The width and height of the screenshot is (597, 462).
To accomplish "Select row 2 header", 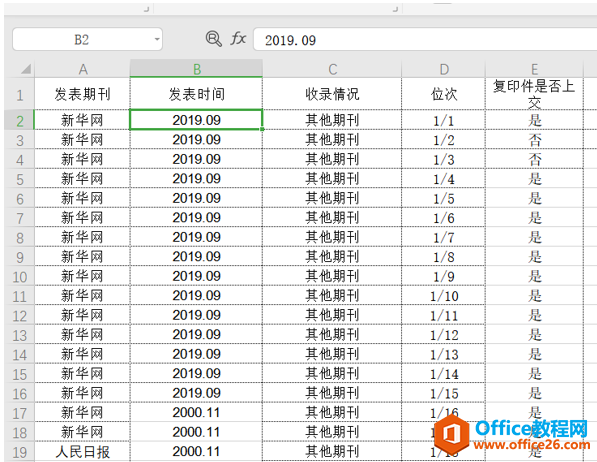I will pos(19,120).
